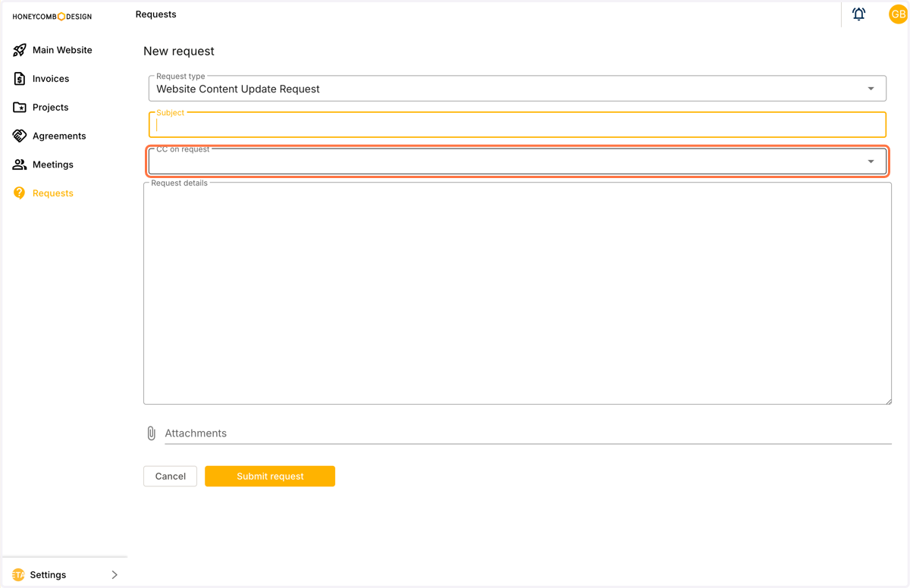Click the Meetings people icon
Viewport: 910px width, 588px height.
[20, 164]
